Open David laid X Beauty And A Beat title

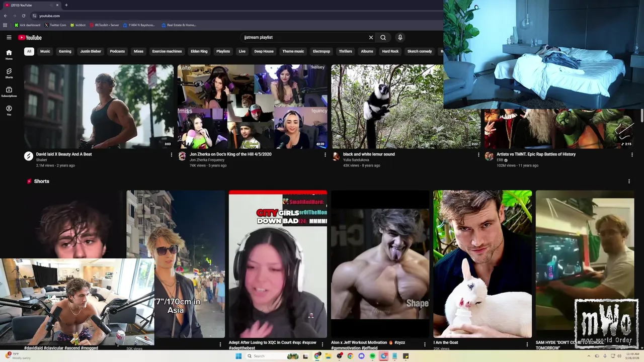pyautogui.click(x=64, y=154)
